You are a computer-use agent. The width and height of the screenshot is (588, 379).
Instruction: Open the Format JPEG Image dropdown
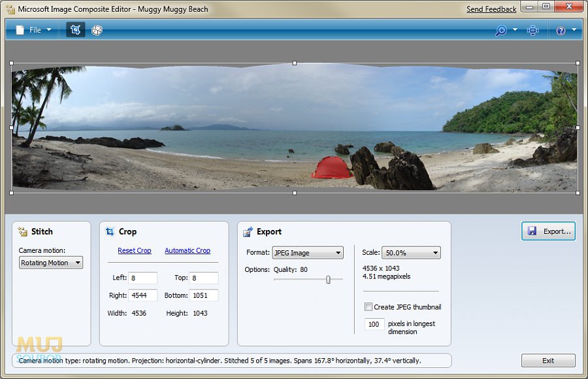308,253
